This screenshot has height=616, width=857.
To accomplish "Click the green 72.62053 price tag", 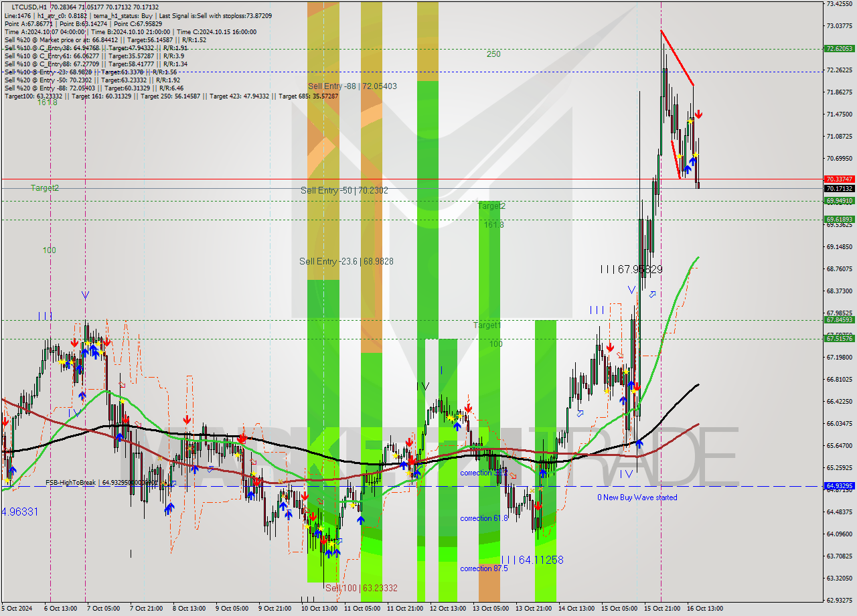I will coord(840,49).
